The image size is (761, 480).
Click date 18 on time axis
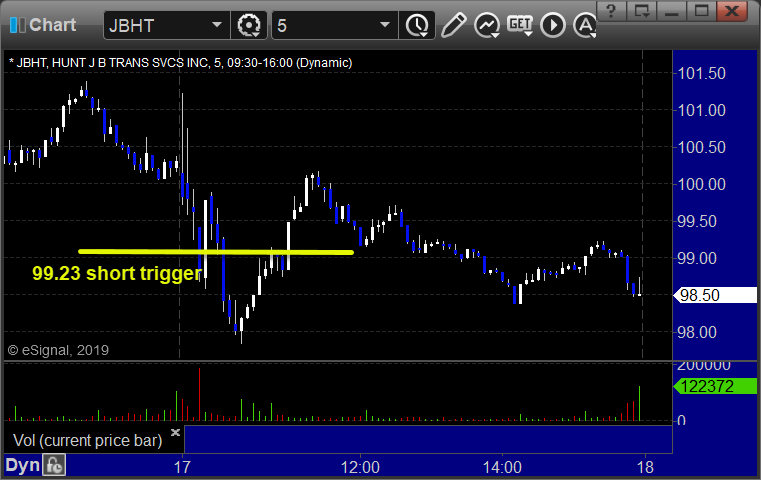(x=645, y=467)
